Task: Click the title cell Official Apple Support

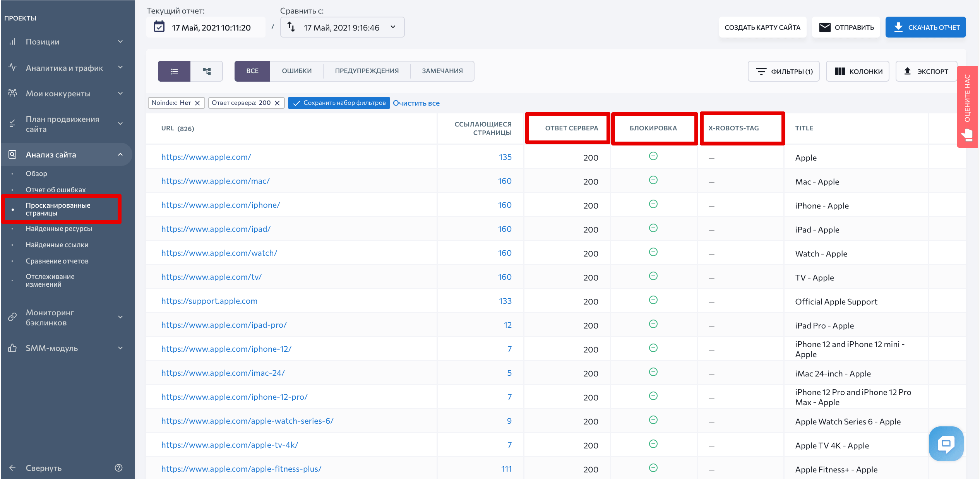Action: click(836, 301)
